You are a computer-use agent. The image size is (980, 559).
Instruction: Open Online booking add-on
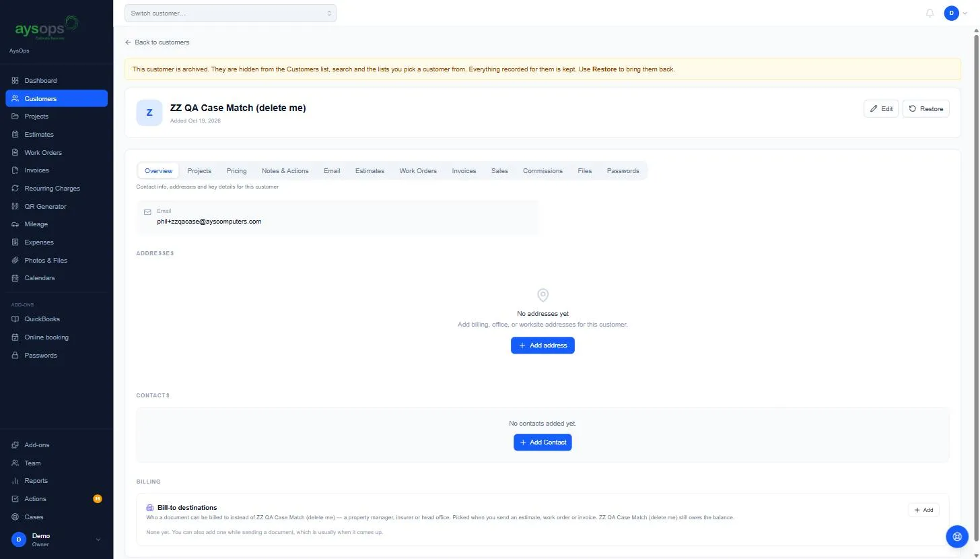[x=57, y=337]
